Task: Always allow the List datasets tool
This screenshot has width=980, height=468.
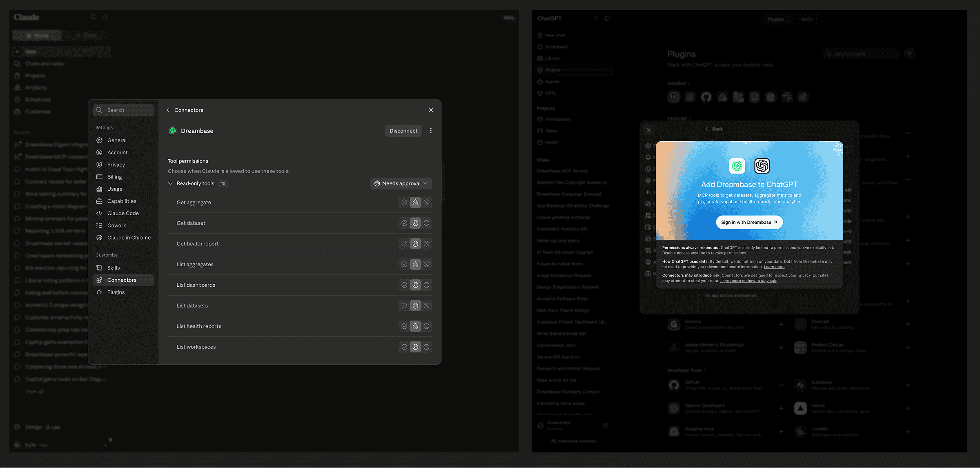Action: [404, 306]
